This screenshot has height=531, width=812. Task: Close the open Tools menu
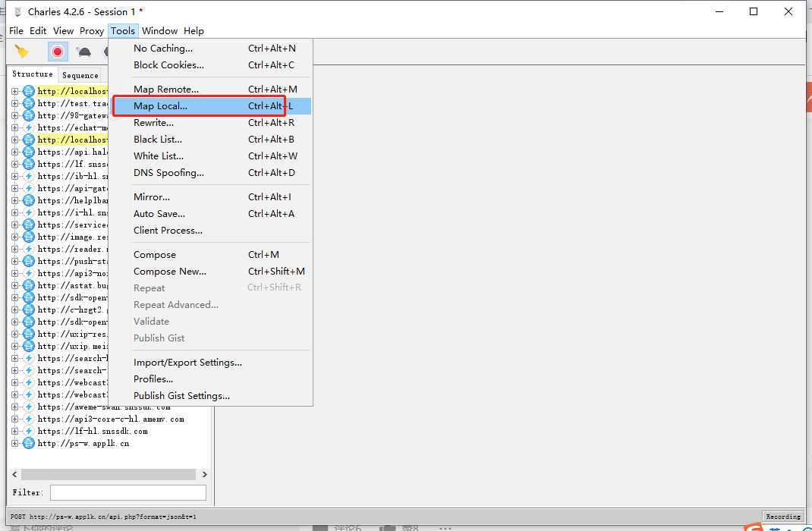pos(123,31)
